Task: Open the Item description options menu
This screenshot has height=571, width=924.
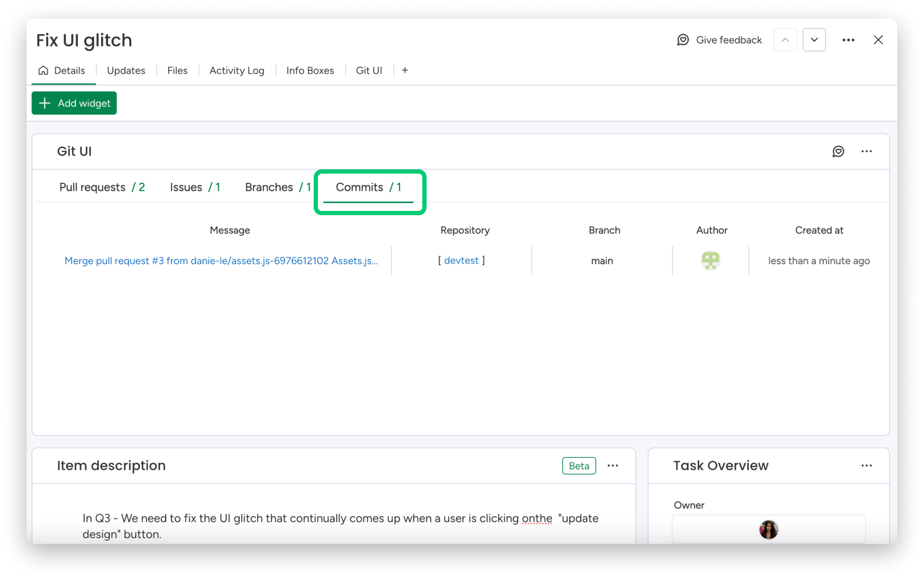Action: pos(613,466)
